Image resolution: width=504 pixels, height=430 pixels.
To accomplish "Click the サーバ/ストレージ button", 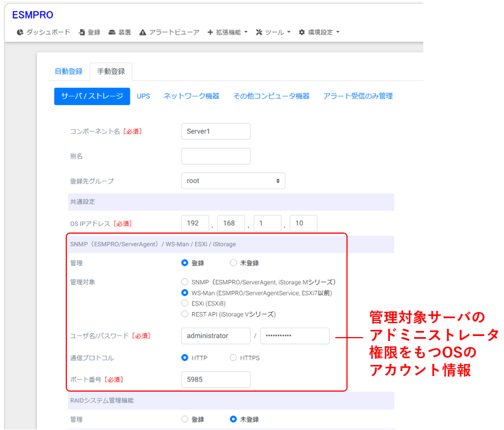I will [x=92, y=96].
